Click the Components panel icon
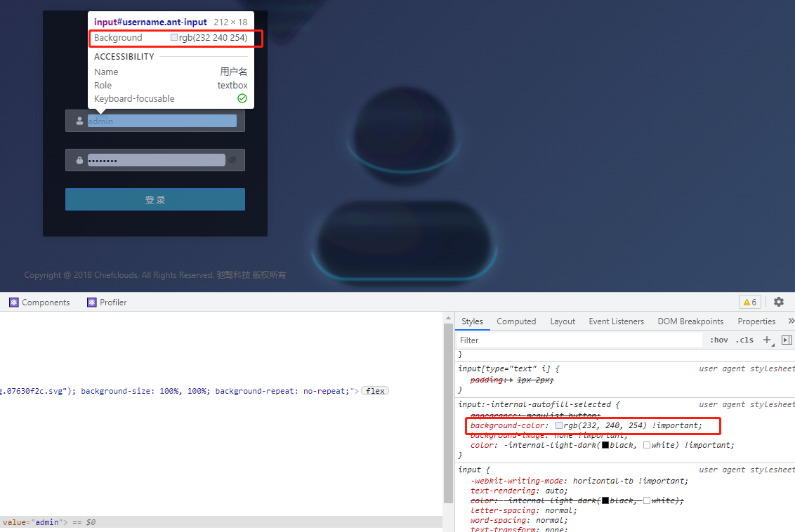Viewport: 795px width, 532px height. (x=14, y=302)
